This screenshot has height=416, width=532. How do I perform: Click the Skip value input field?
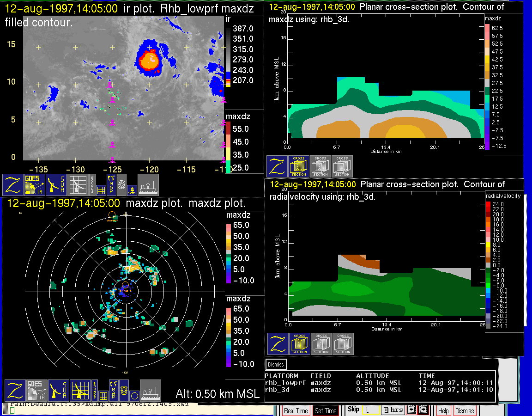[x=370, y=410]
